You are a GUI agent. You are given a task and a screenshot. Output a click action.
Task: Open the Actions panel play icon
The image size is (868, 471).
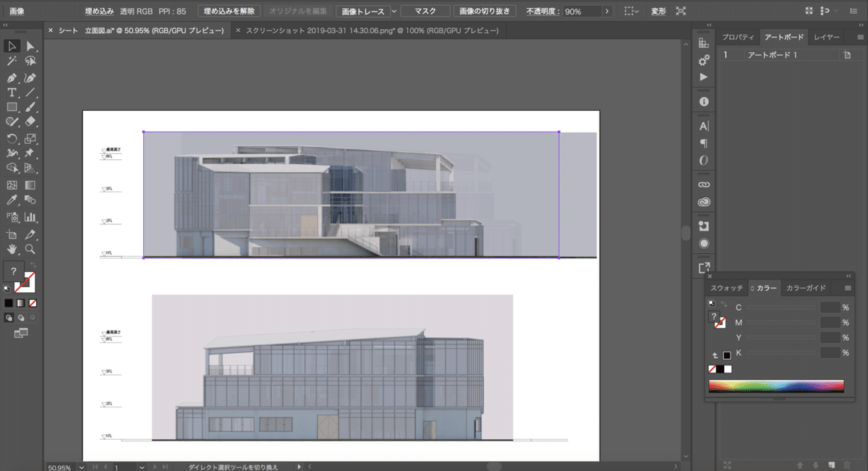[704, 77]
